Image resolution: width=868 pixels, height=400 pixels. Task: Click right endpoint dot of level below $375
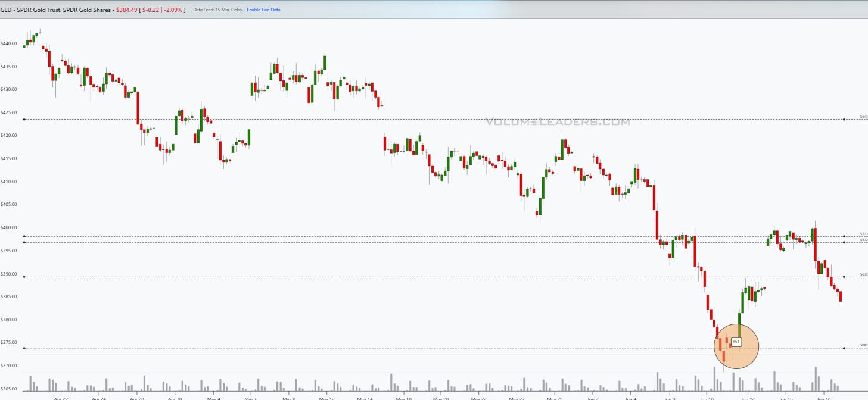pyautogui.click(x=844, y=348)
